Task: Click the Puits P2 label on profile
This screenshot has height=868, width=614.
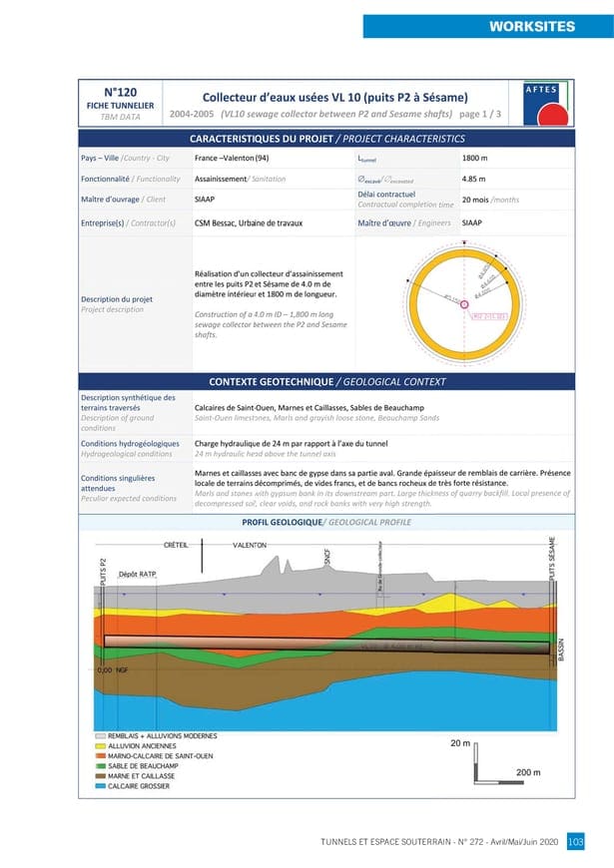Action: coord(103,573)
